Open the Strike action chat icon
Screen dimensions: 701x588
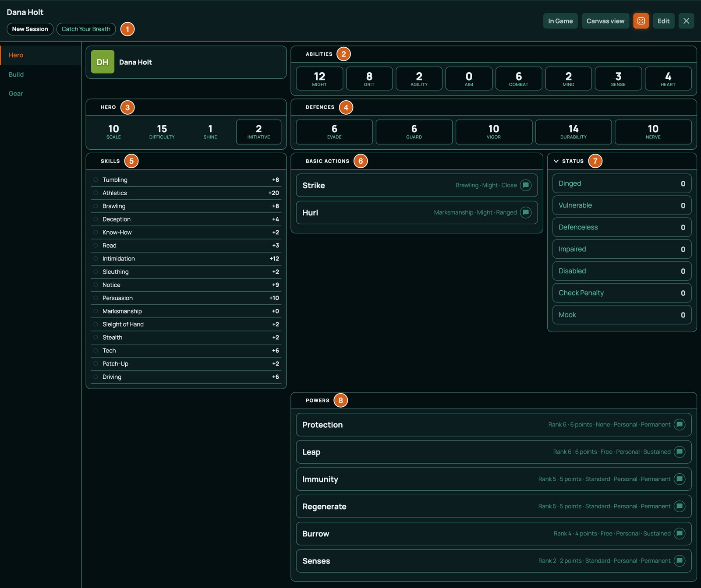click(x=526, y=185)
